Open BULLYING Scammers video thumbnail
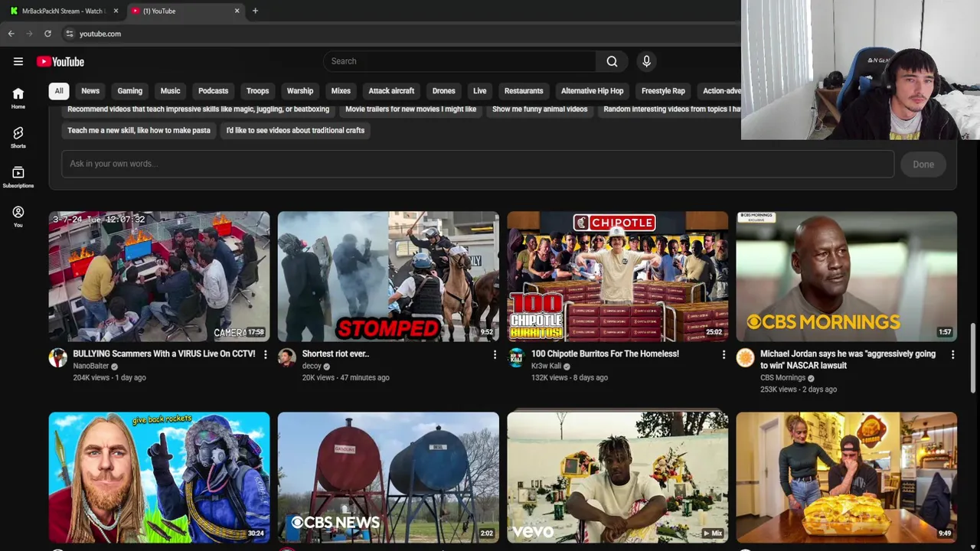The height and width of the screenshot is (551, 980). [x=159, y=276]
